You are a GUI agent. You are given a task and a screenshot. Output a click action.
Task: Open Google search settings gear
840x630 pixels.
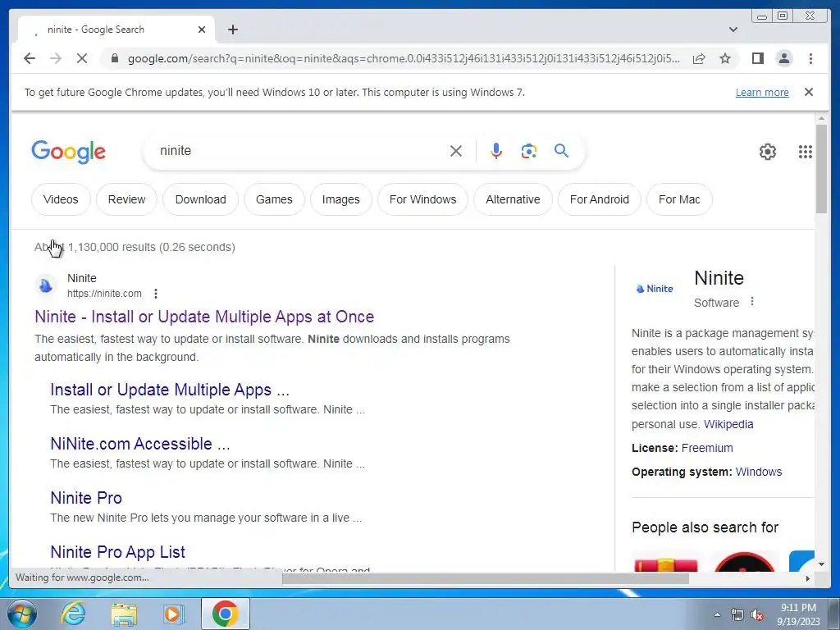pyautogui.click(x=768, y=152)
